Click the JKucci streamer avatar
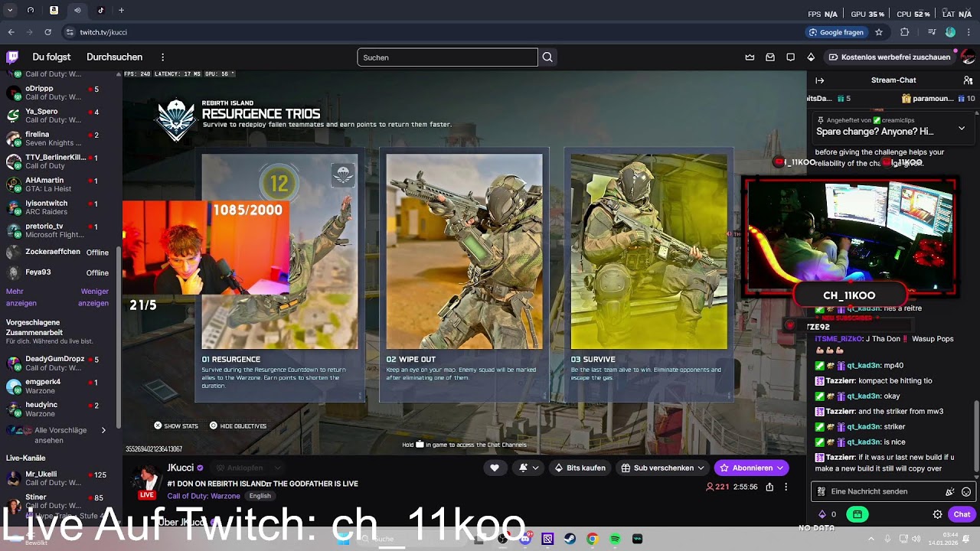 point(145,480)
